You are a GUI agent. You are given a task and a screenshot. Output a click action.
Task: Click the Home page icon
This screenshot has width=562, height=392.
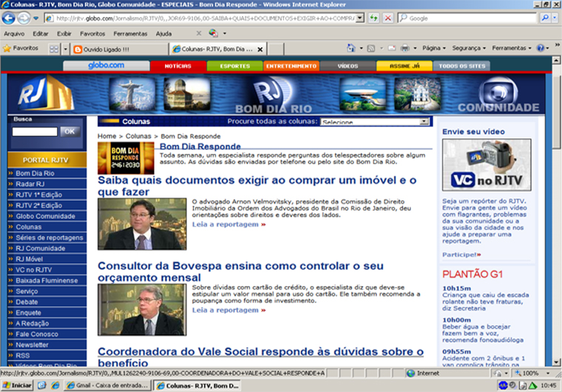(351, 48)
